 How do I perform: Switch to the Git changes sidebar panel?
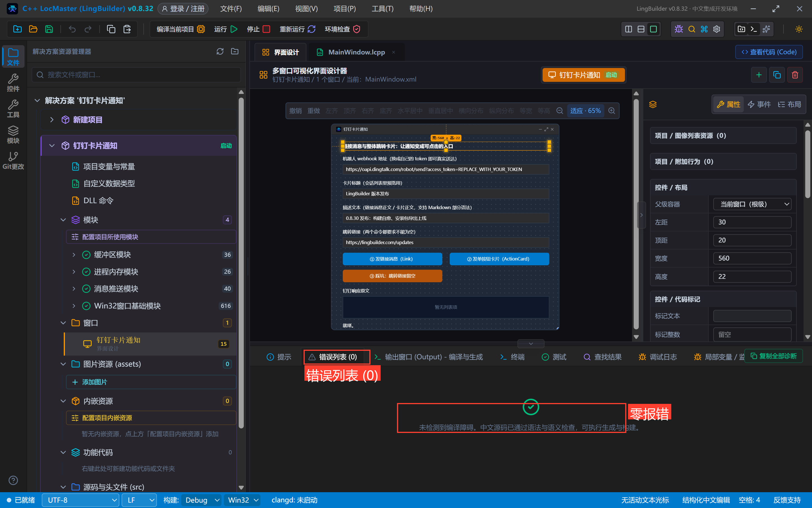(x=13, y=161)
